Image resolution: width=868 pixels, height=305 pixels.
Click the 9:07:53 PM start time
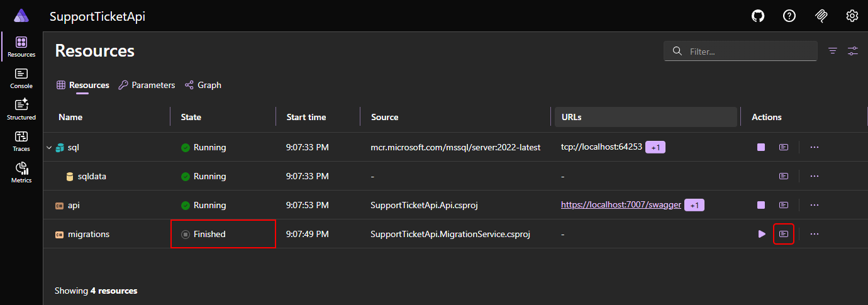pyautogui.click(x=308, y=205)
